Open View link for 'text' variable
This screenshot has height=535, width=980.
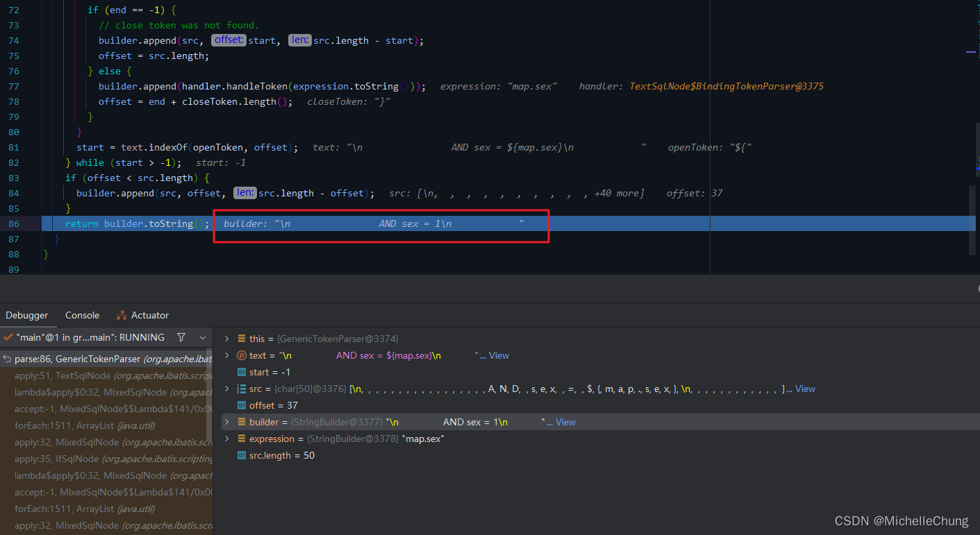(x=499, y=355)
